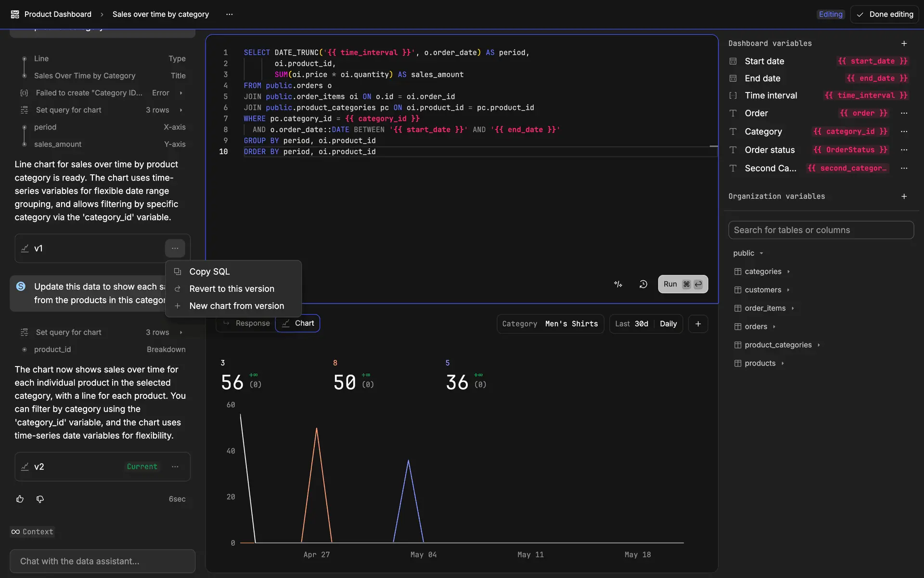924x578 pixels.
Task: Click the thumbs up feedback icon
Action: (20, 499)
